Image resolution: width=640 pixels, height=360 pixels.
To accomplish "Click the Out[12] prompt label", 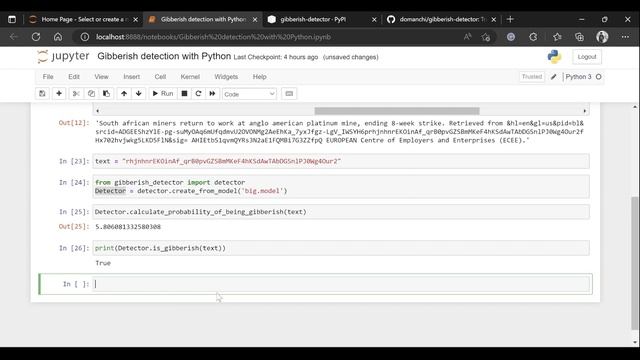I will pos(74,123).
